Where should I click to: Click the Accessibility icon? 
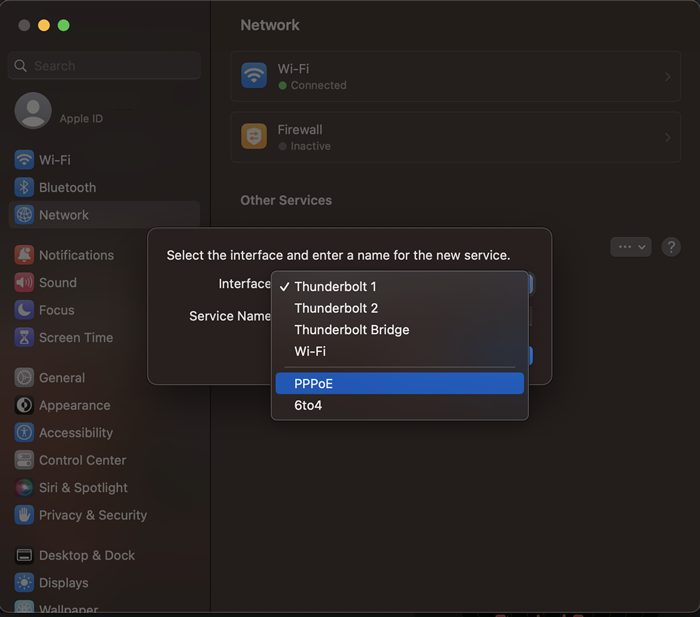coord(24,433)
